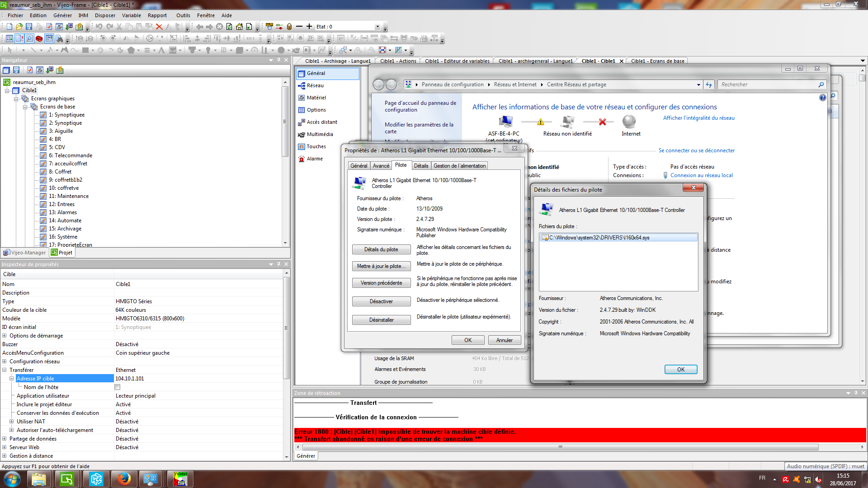The height and width of the screenshot is (488, 868).
Task: Click the Home house icon in toolbar
Action: [239, 27]
